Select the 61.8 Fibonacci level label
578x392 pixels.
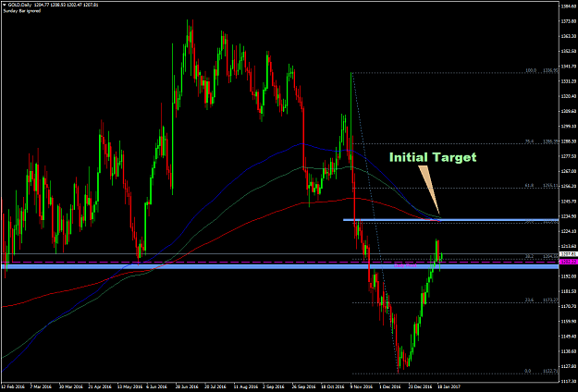click(529, 185)
